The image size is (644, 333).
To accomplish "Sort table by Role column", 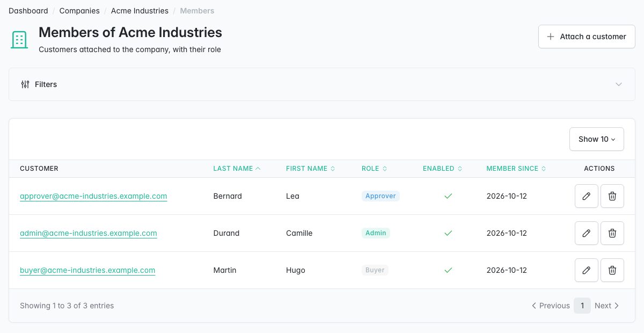I will 375,169.
